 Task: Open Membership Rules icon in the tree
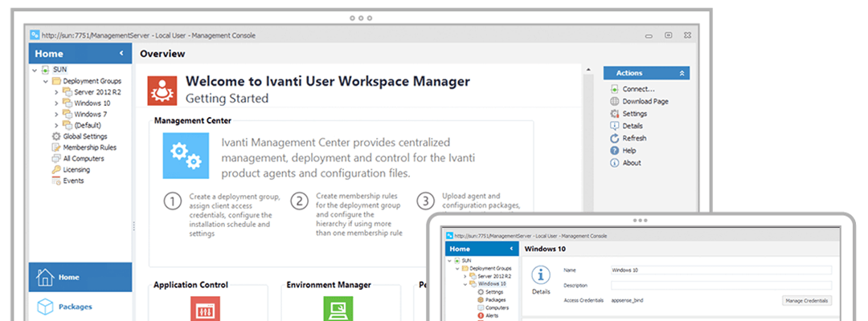pyautogui.click(x=56, y=148)
